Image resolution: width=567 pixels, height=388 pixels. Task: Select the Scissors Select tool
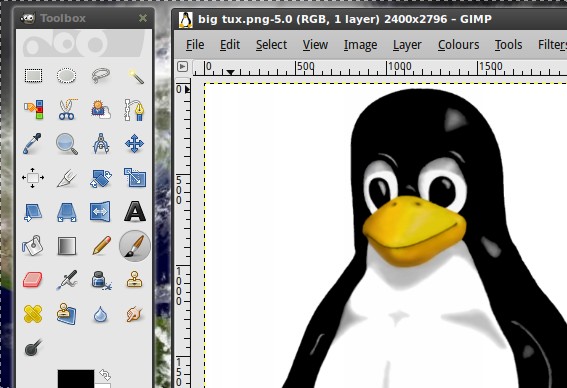click(x=67, y=109)
